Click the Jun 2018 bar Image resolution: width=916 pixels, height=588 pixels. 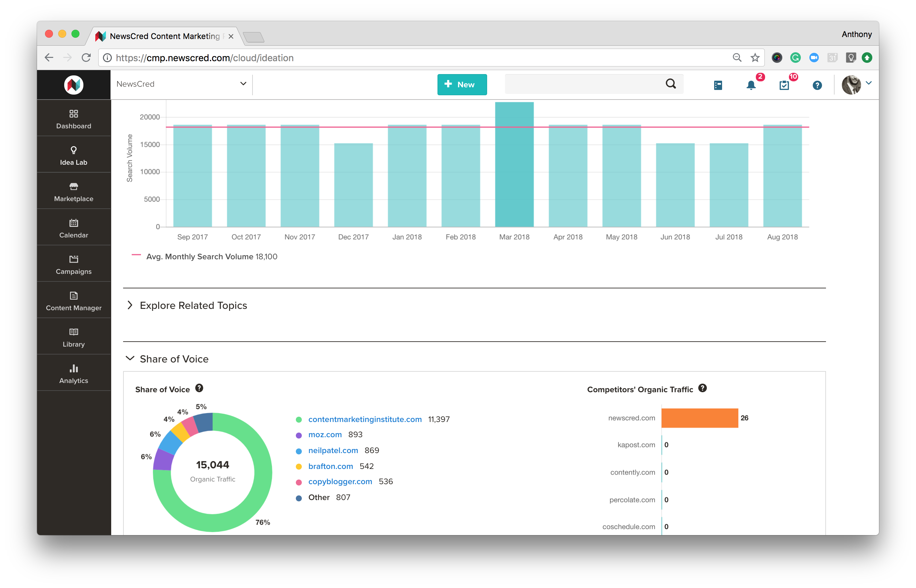(675, 185)
